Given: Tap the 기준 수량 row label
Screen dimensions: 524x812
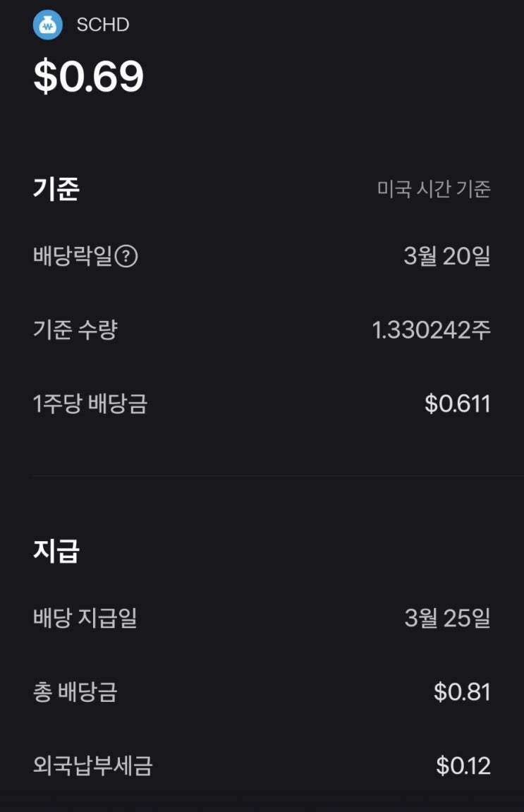Looking at the screenshot, I should (75, 329).
